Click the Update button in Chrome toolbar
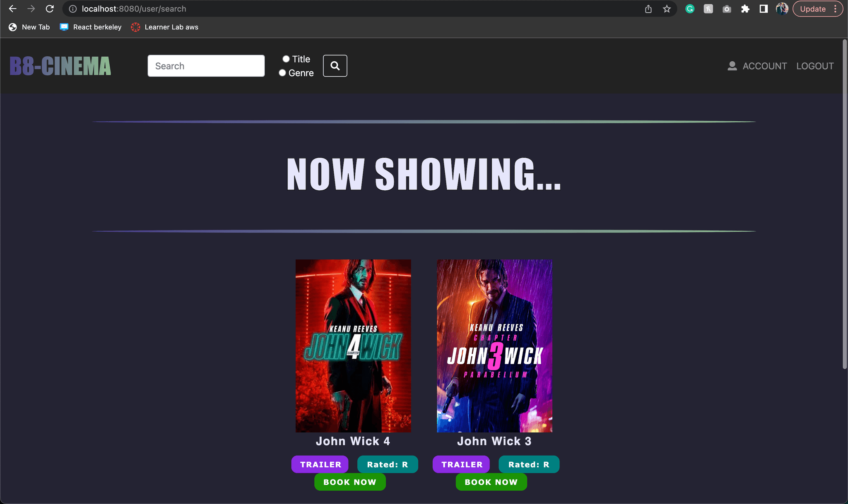Viewport: 848px width, 504px height. point(812,9)
